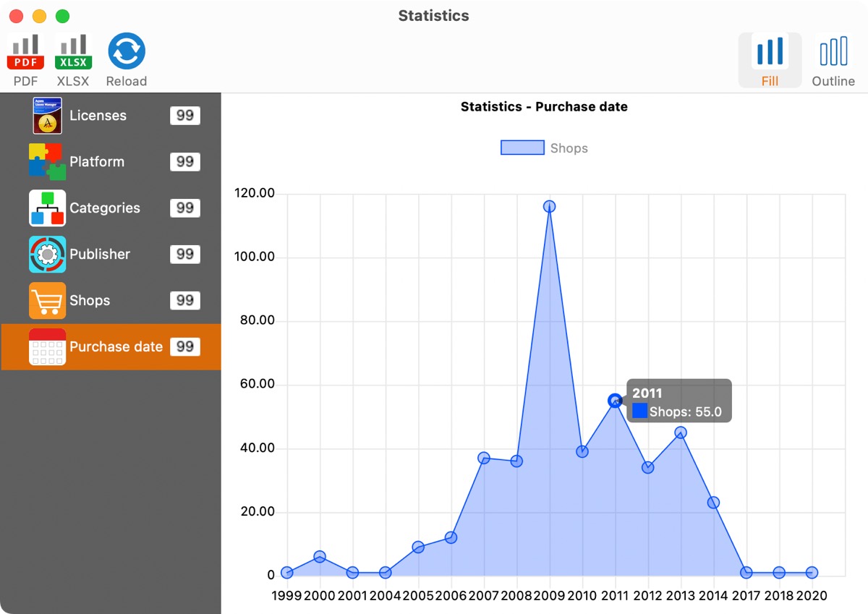This screenshot has width=868, height=614.
Task: Switch chart style to Outline
Action: [x=833, y=60]
